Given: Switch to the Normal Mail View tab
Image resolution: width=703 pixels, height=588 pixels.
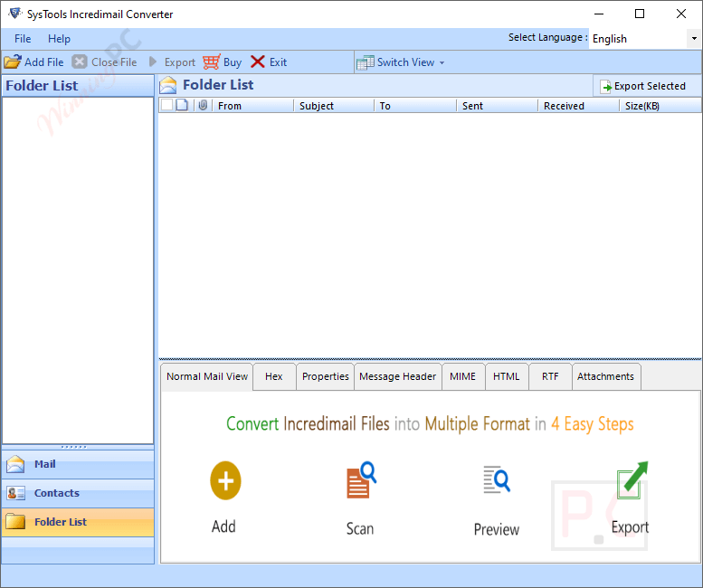Looking at the screenshot, I should pyautogui.click(x=206, y=376).
